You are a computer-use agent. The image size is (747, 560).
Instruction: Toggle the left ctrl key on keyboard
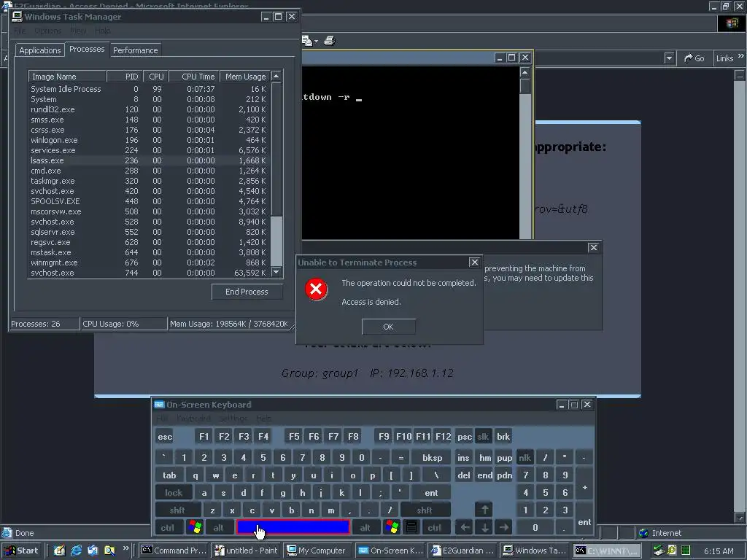tap(167, 527)
